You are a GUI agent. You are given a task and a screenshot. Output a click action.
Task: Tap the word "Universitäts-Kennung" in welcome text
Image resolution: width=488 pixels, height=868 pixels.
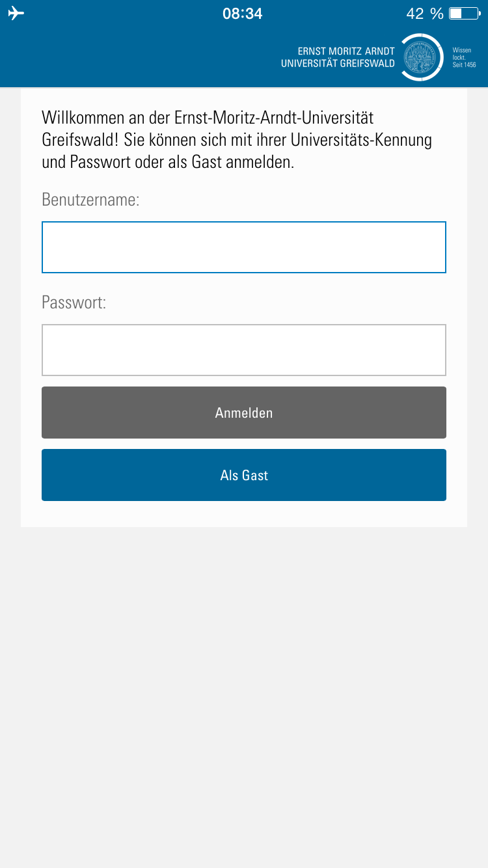click(361, 140)
